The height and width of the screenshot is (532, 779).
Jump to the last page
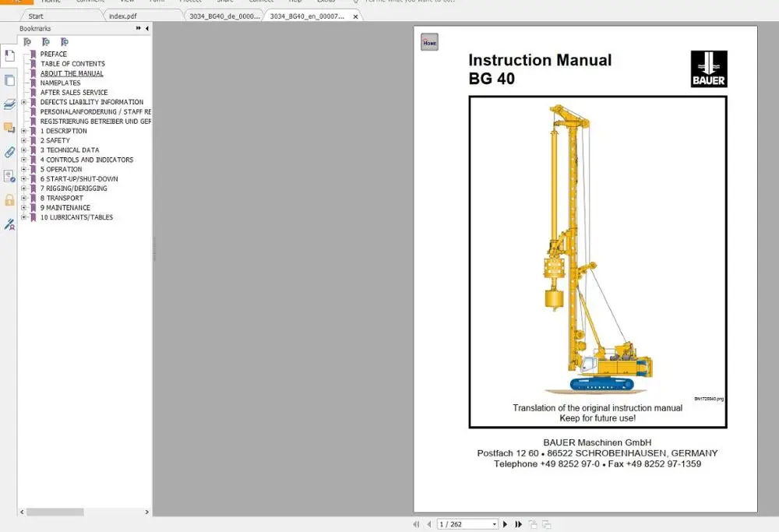coord(518,524)
